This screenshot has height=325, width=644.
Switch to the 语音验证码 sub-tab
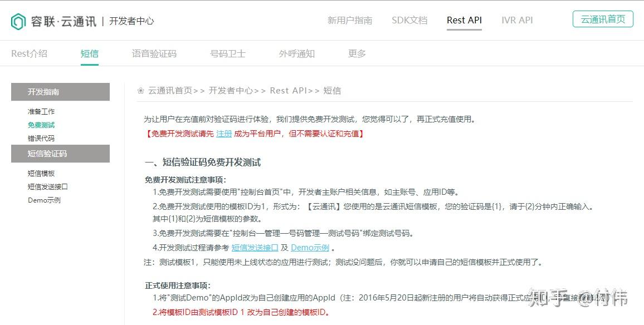pos(154,54)
